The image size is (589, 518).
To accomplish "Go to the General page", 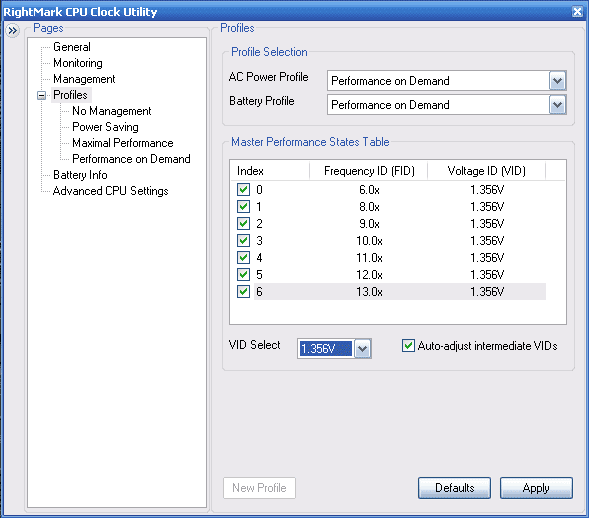I will click(x=72, y=47).
